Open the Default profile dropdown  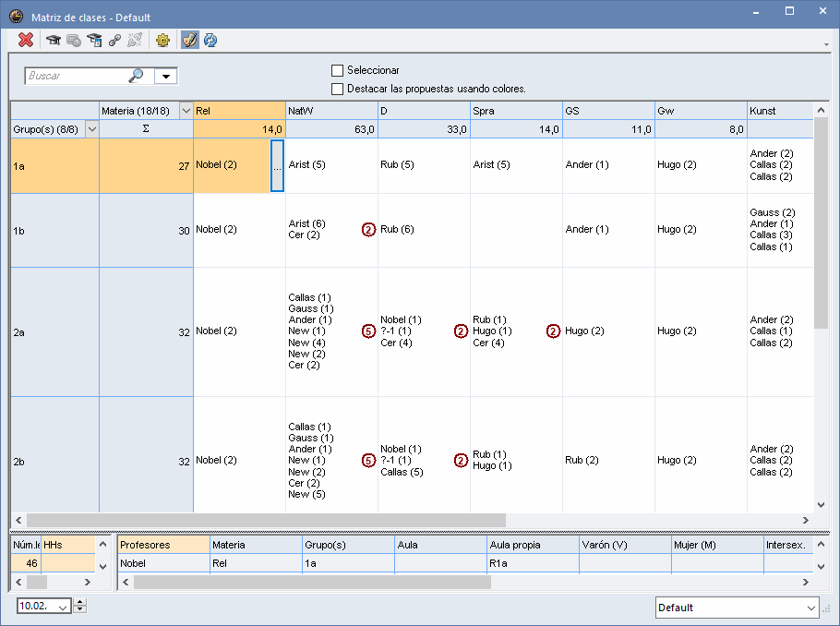click(811, 608)
